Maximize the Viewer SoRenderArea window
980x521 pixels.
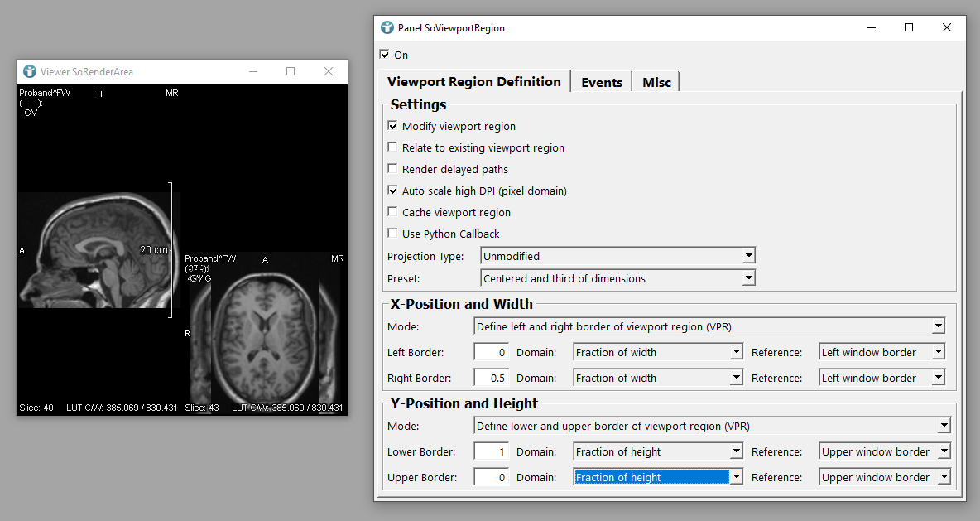(291, 72)
